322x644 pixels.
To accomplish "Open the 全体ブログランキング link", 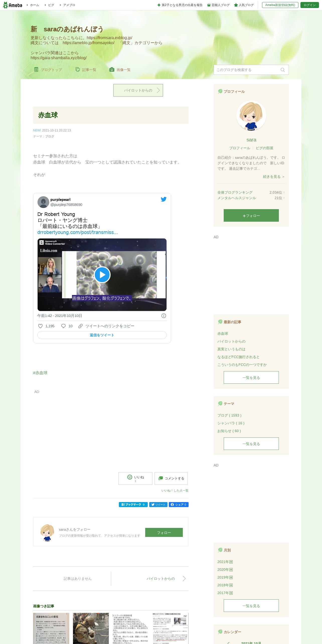I will pos(235,192).
